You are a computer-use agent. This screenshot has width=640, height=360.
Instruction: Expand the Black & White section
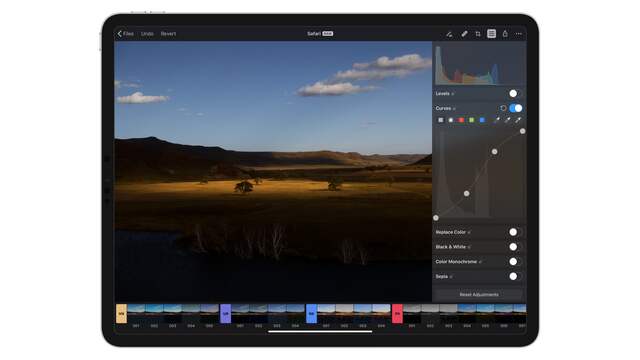453,247
